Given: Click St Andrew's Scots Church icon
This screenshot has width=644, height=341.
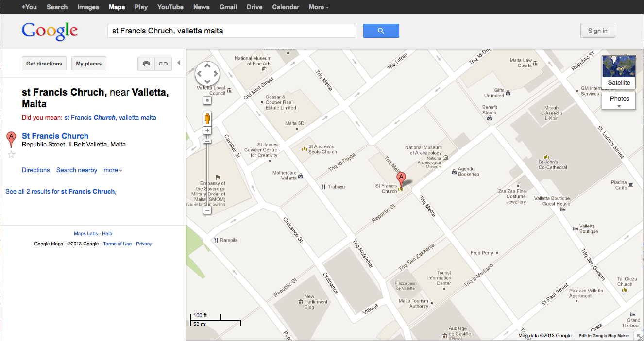Looking at the screenshot, I should [x=304, y=149].
